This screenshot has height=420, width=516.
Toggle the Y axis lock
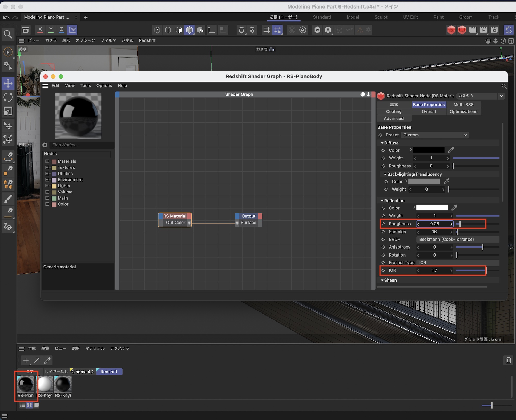[x=51, y=30]
